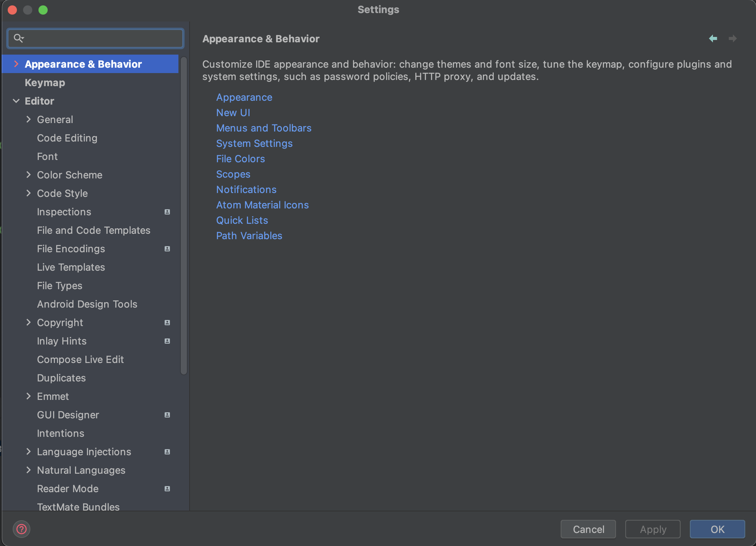The width and height of the screenshot is (756, 546).
Task: Expand the Color Scheme node
Action: point(28,175)
